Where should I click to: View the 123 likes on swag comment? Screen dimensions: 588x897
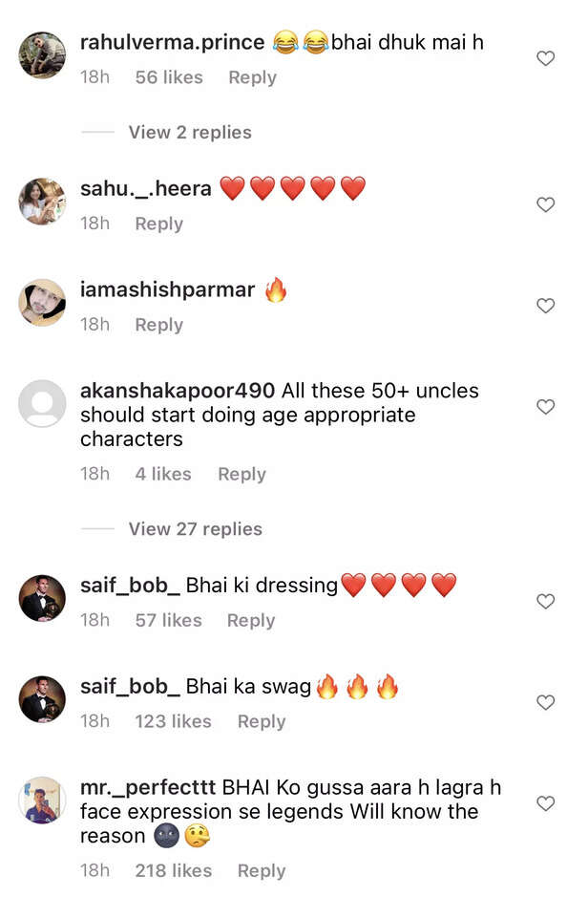coord(173,722)
